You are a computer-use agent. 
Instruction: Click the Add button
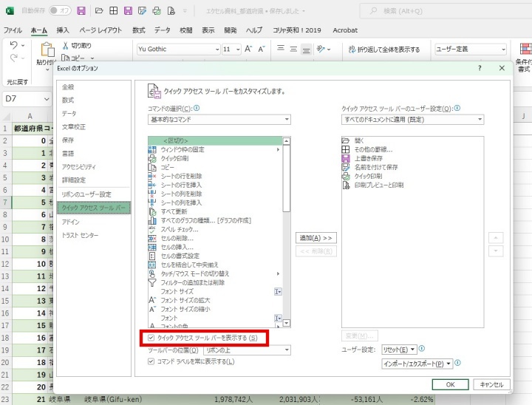coord(316,238)
